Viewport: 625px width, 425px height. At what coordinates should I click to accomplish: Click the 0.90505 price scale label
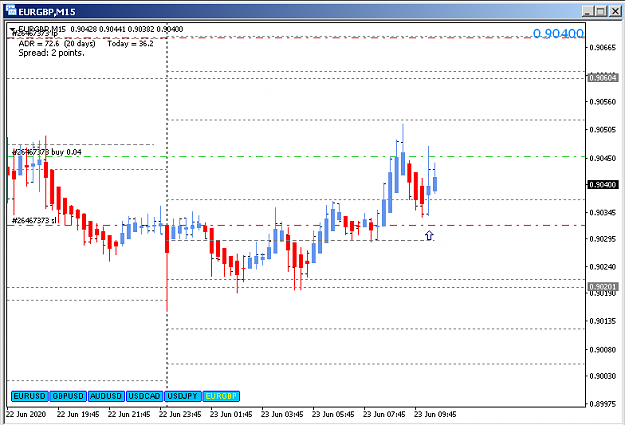pos(603,130)
